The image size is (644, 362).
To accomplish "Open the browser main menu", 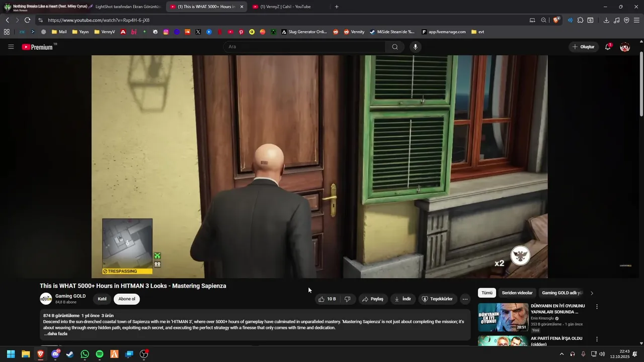I will click(636, 20).
